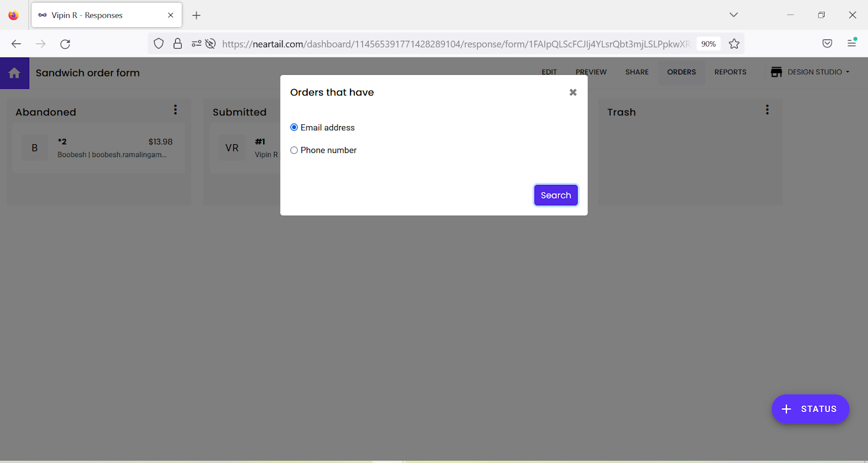Image resolution: width=868 pixels, height=463 pixels.
Task: Save page to Pocket
Action: 827,44
